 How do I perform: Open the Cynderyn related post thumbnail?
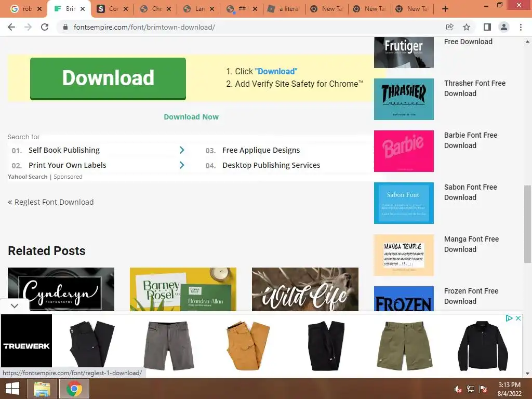(x=61, y=289)
